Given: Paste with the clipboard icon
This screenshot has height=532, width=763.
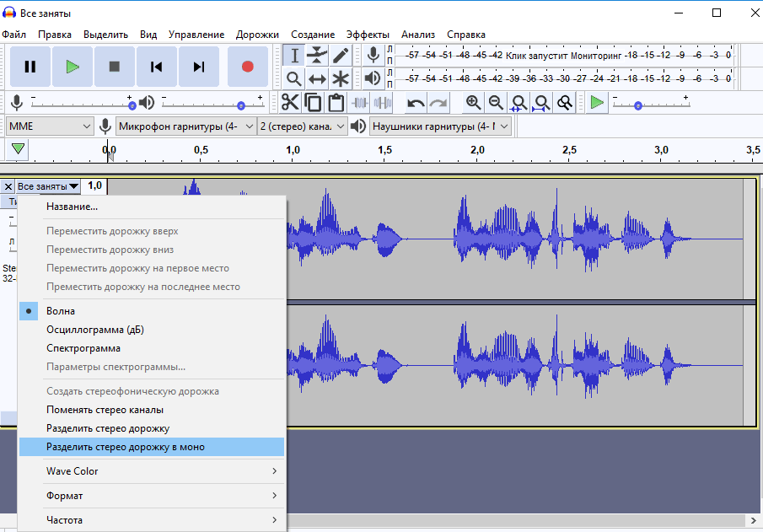Looking at the screenshot, I should pos(336,103).
